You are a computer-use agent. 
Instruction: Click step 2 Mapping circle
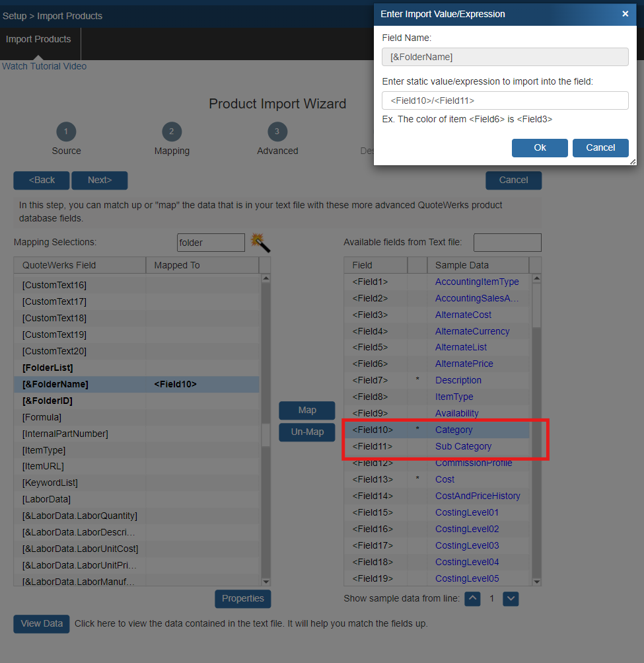[172, 132]
